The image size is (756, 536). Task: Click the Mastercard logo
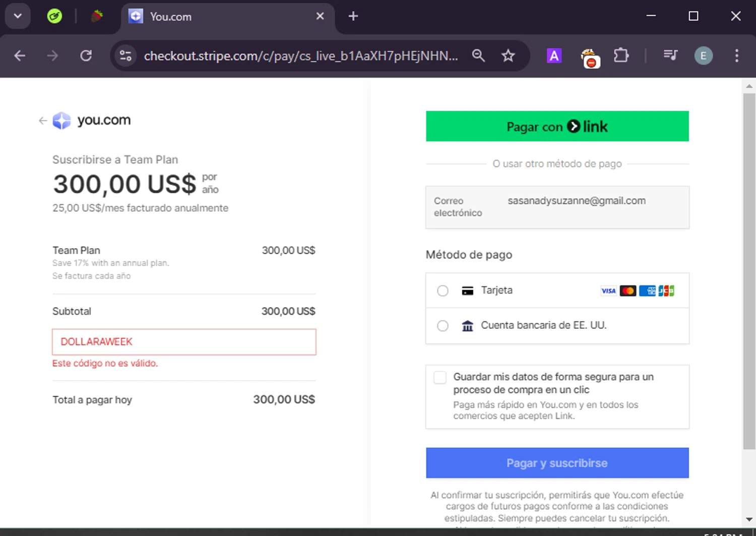pos(628,291)
